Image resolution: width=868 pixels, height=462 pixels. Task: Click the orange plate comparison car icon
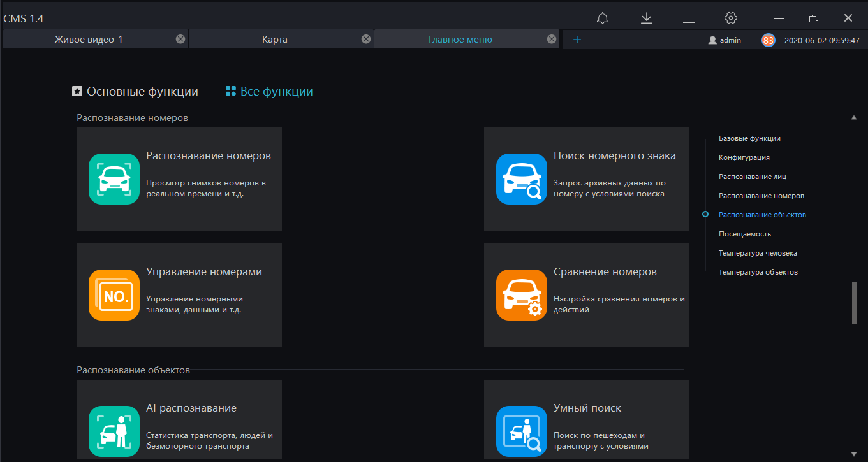[x=522, y=295]
